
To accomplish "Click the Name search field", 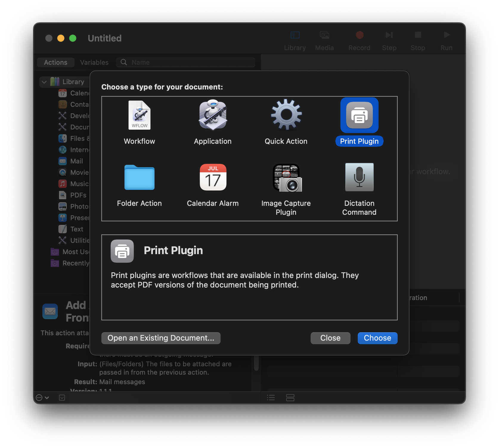I will click(x=186, y=62).
